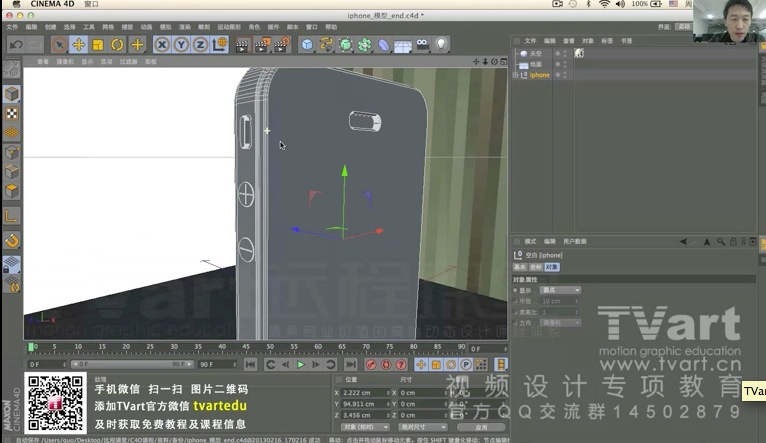The image size is (766, 443).
Task: Jump to the end of animation
Action: click(351, 364)
